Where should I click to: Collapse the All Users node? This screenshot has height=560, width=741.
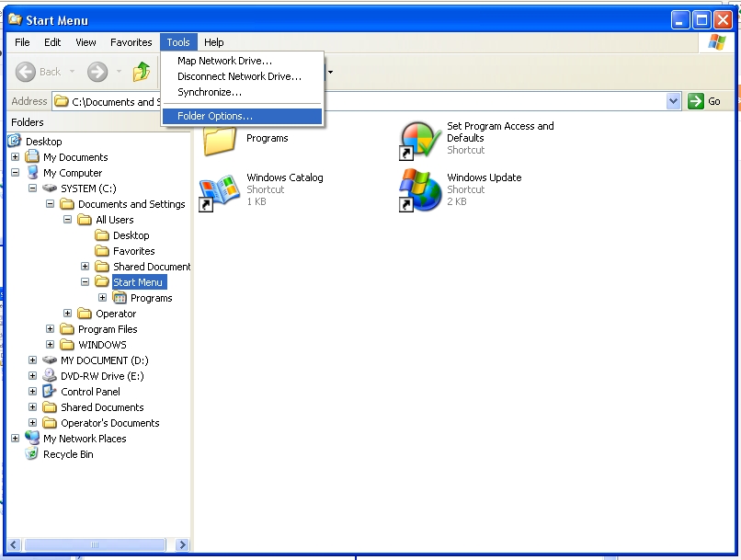tap(68, 219)
